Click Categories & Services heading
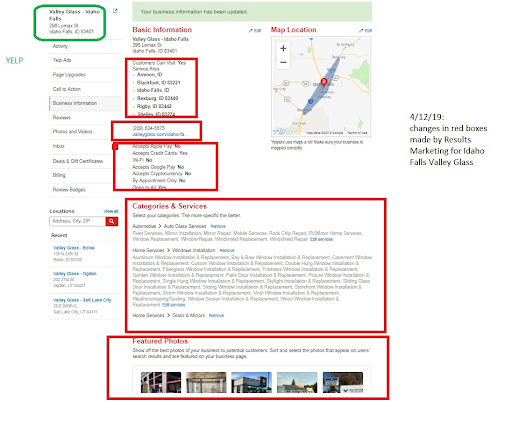 (169, 206)
